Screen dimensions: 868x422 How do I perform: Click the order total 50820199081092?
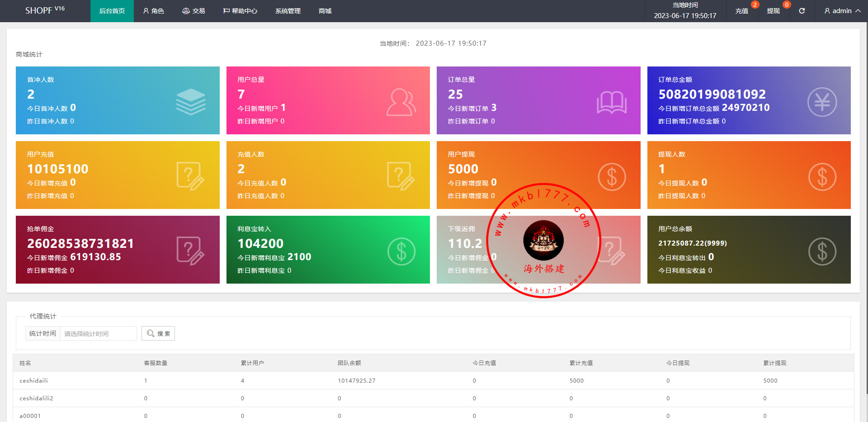(712, 94)
